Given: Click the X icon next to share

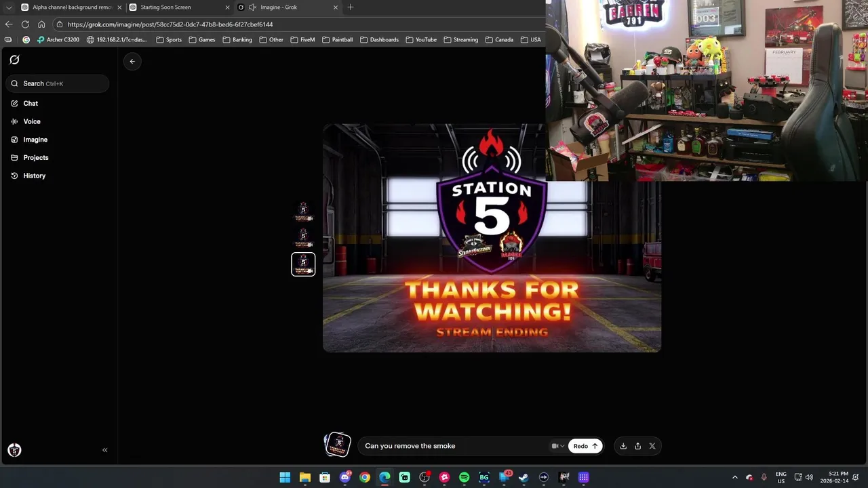Looking at the screenshot, I should click(652, 446).
